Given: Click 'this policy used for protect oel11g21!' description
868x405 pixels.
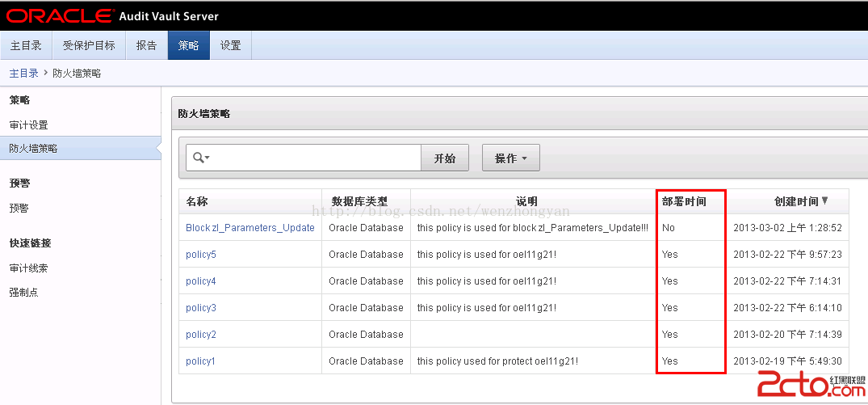Looking at the screenshot, I should (x=497, y=361).
